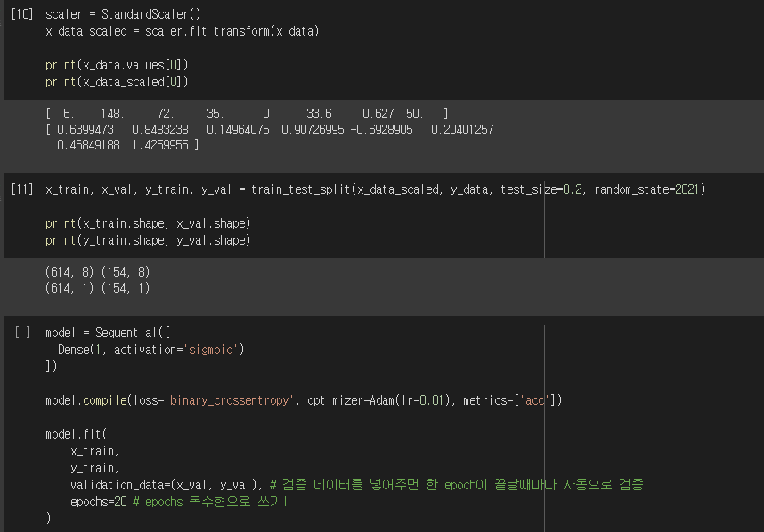Click the 'print(x_train.shape, x_val.shape)' line
Viewport: 764px width, 532px height.
pos(148,223)
